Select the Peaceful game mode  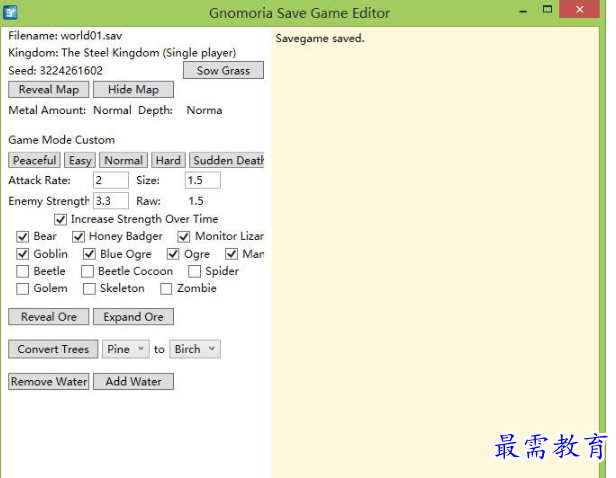point(35,160)
